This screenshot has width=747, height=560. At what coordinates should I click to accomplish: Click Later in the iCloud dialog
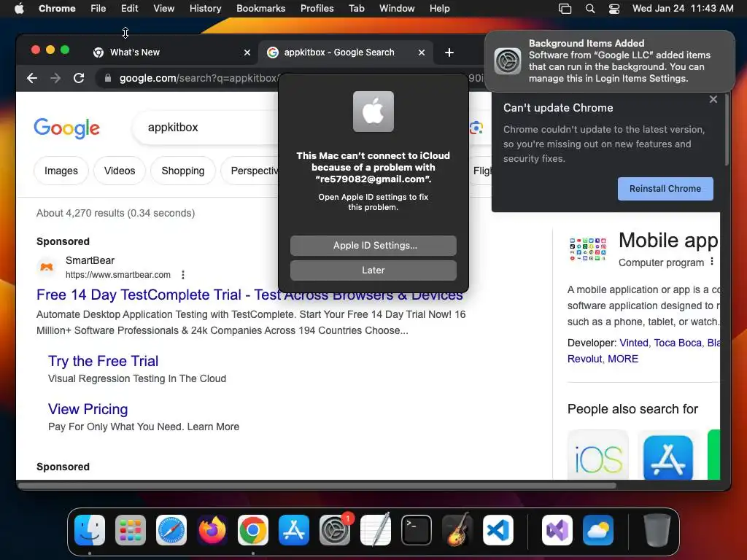[373, 270]
